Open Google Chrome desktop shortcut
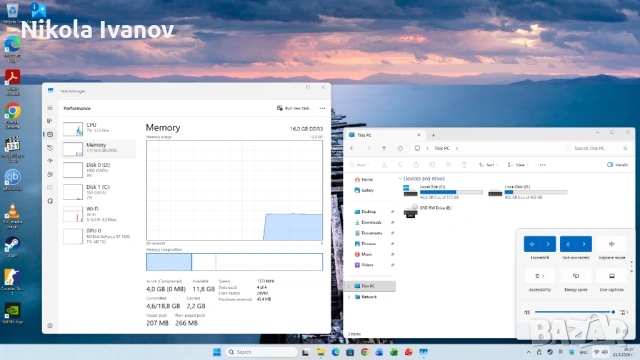Image resolution: width=640 pixels, height=360 pixels. 12,116
